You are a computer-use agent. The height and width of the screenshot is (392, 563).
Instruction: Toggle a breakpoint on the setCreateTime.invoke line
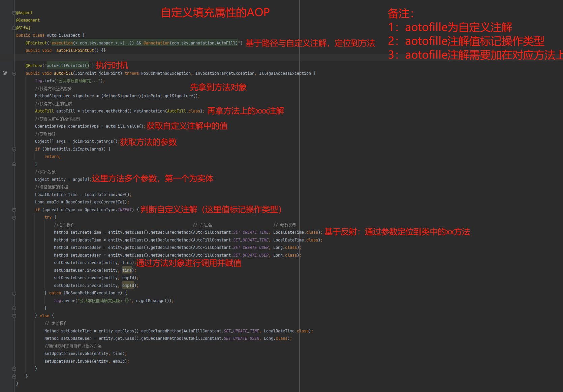(x=8, y=262)
